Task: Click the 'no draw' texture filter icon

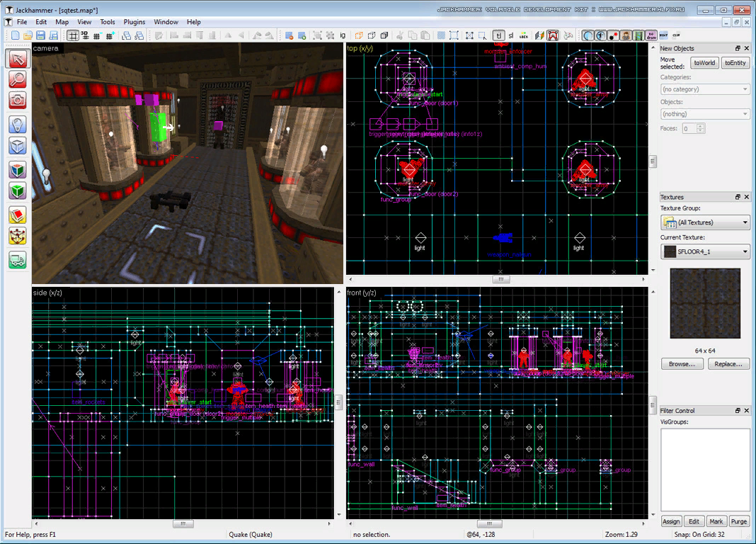Action: 651,35
